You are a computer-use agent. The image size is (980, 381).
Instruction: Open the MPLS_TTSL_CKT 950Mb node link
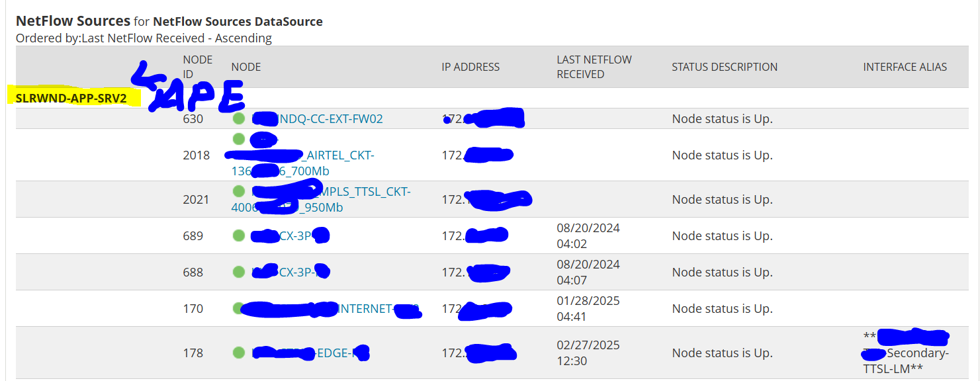coord(321,199)
